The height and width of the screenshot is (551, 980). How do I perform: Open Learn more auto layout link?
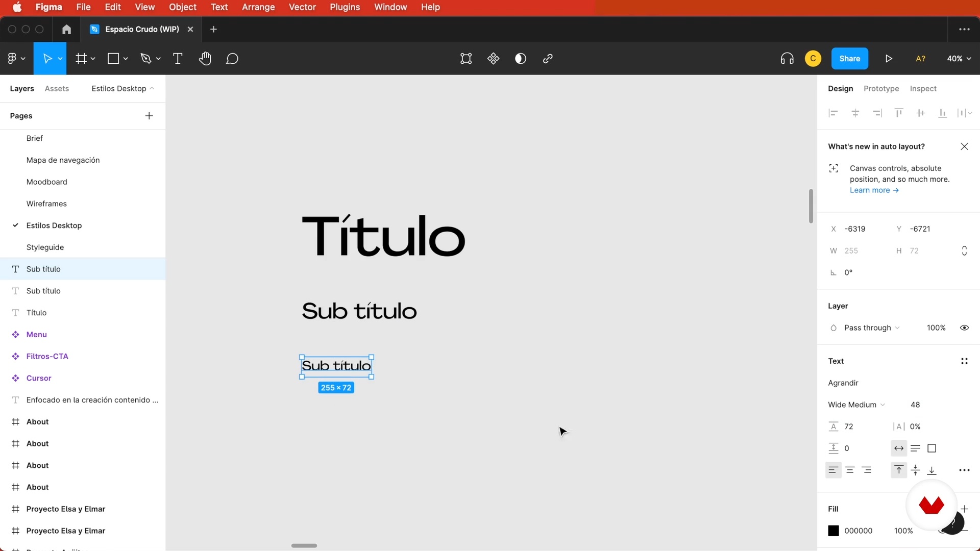point(874,190)
